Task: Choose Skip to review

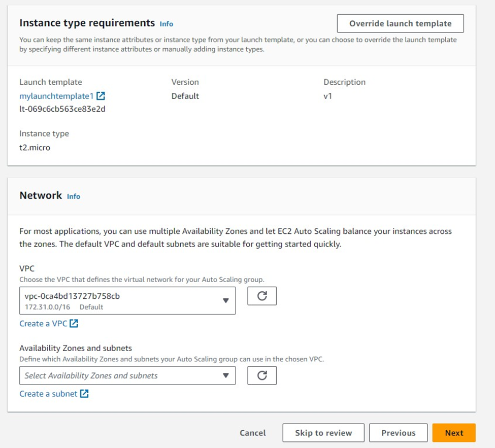Action: pyautogui.click(x=323, y=433)
